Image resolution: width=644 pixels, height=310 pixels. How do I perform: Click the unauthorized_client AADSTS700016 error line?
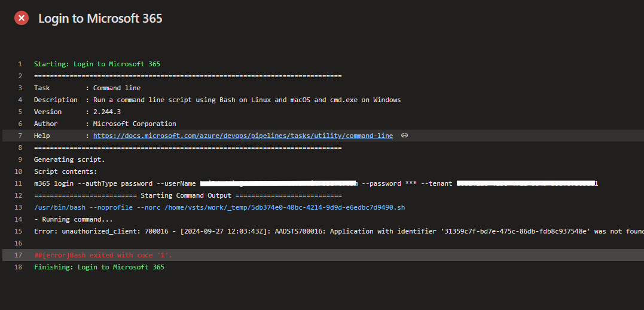click(x=339, y=231)
